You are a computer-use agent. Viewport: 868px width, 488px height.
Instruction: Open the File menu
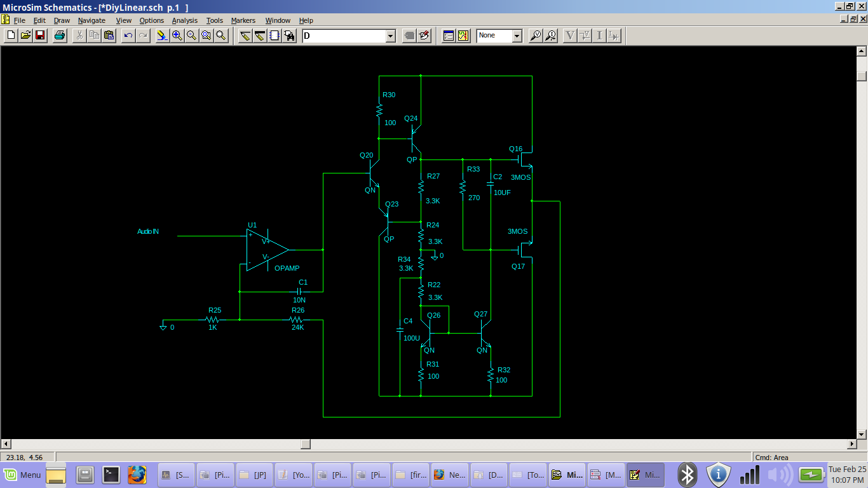point(19,20)
